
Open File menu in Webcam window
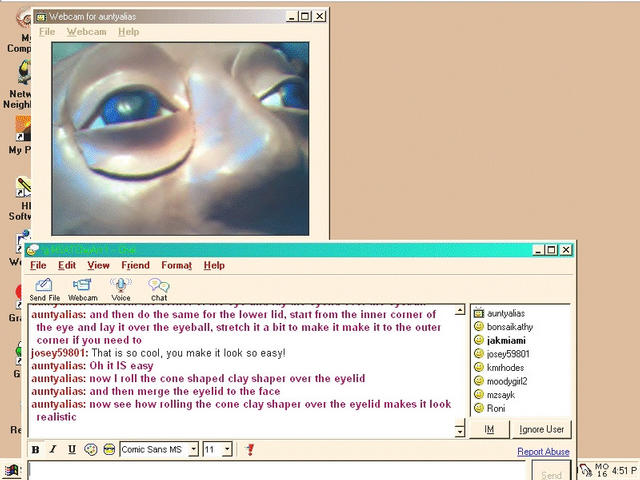click(47, 32)
